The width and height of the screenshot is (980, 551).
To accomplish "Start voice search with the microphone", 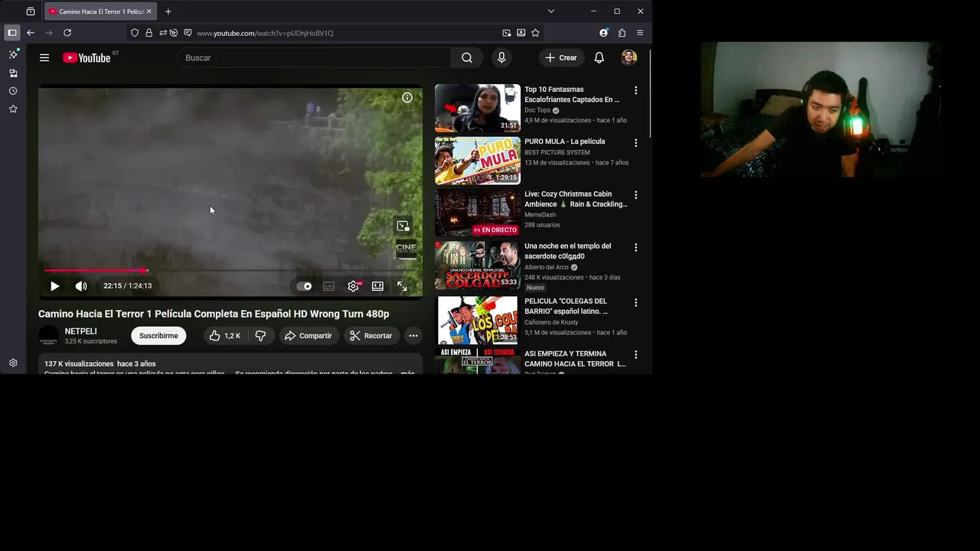I will 501,57.
